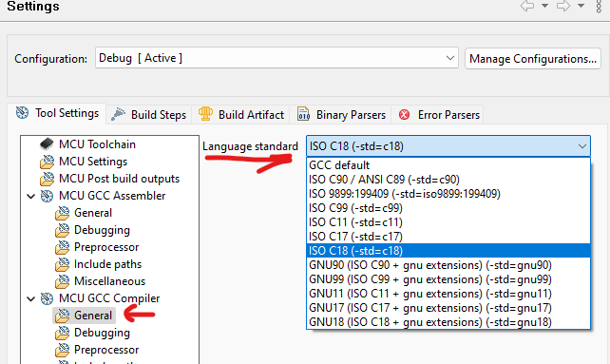Open the forward history dropdown arrow
610x364 pixels.
click(x=581, y=6)
